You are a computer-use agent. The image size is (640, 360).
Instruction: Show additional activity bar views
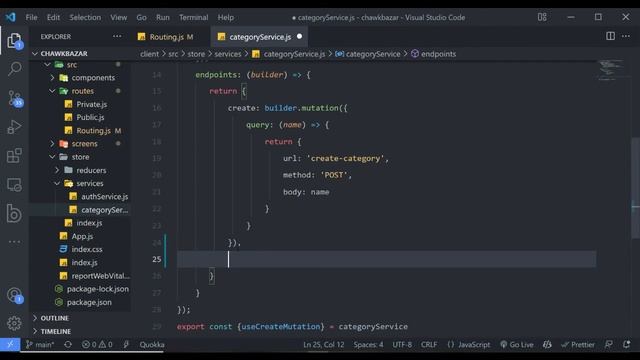click(14, 242)
